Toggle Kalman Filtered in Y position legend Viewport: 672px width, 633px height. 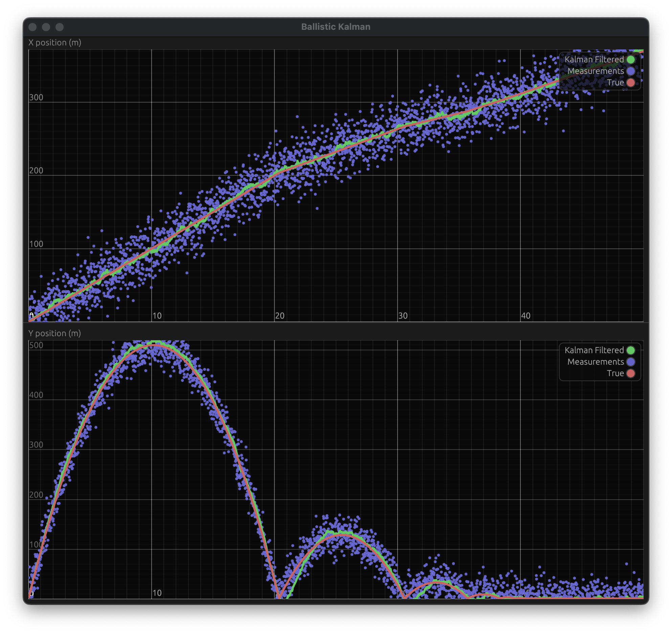[x=594, y=350]
